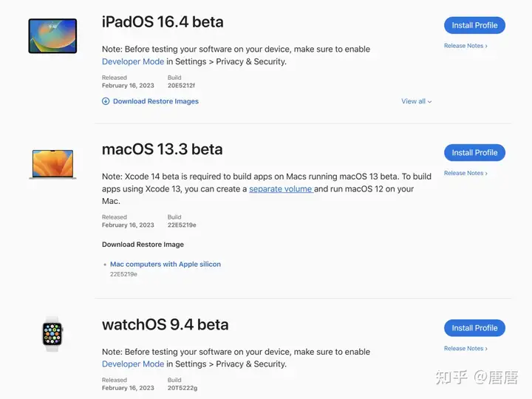Open Release Notes for macOS 13.3 beta

point(465,174)
